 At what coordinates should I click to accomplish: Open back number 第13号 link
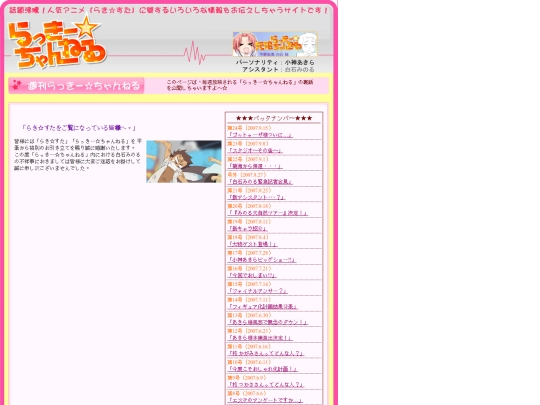click(268, 322)
